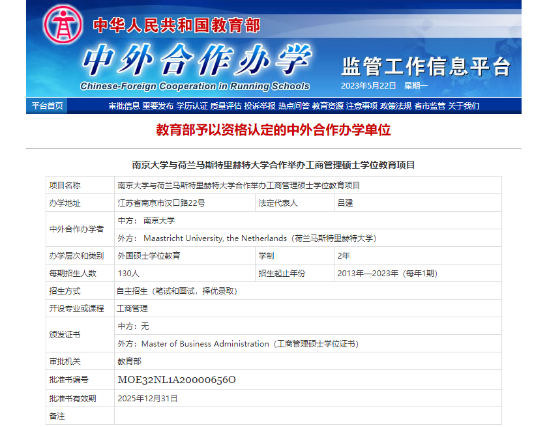Click the 批准书有效期 label
The width and height of the screenshot is (553, 427).
coord(72,398)
